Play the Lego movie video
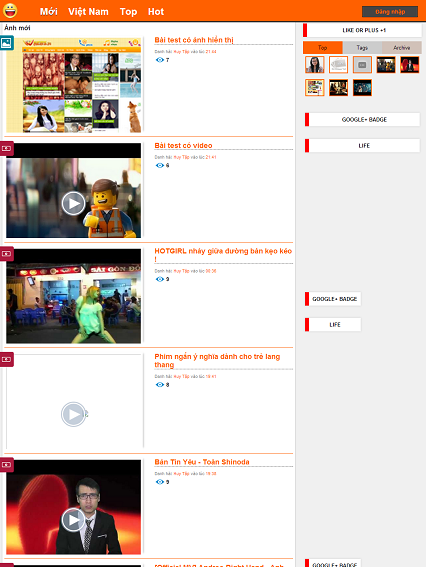The height and width of the screenshot is (567, 426). click(73, 204)
